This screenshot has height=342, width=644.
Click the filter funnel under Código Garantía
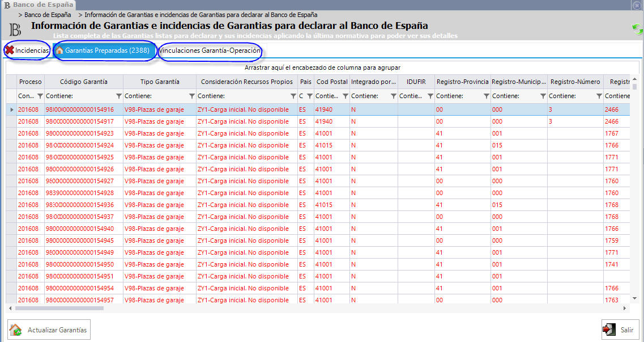point(119,96)
